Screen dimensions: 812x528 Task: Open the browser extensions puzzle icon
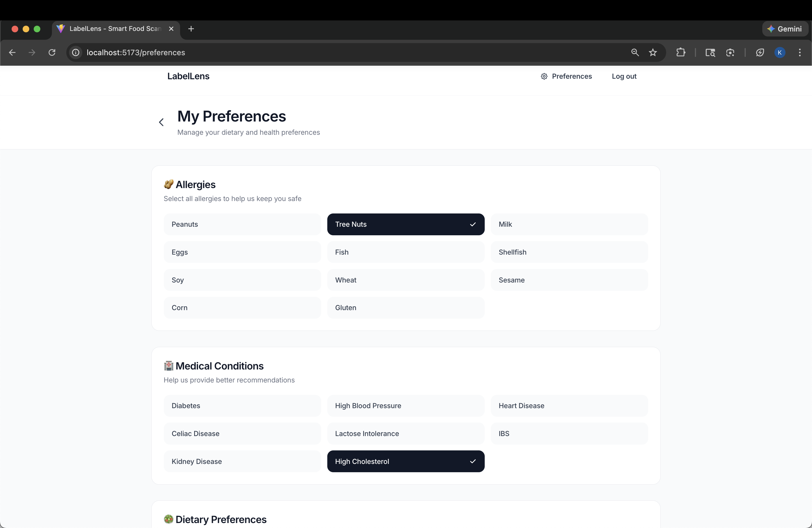pos(681,52)
